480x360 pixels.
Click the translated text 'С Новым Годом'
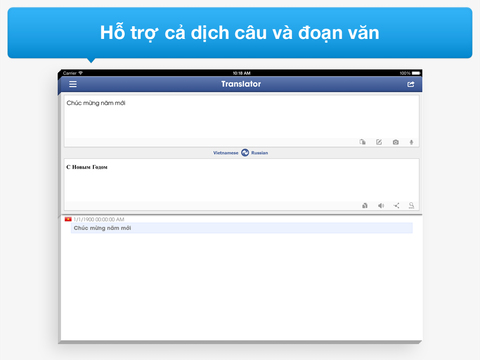[87, 167]
